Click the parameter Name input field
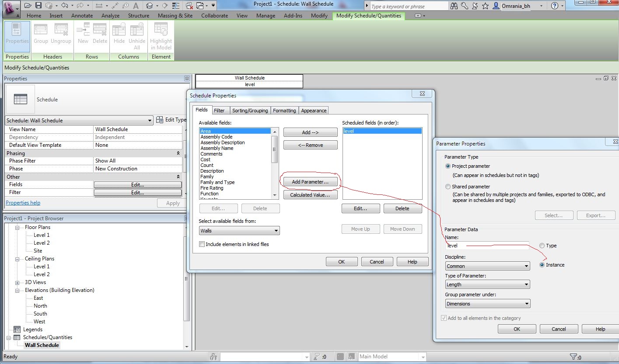619x364 pixels. click(x=486, y=246)
